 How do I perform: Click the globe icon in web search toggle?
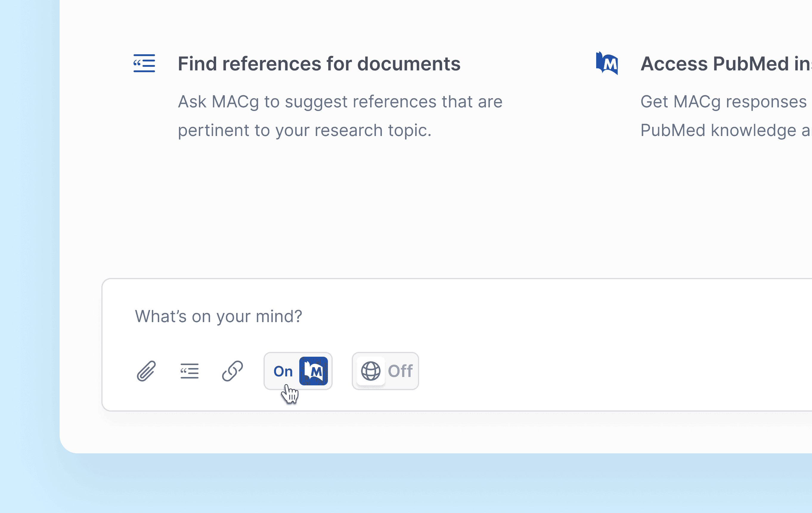[x=371, y=371]
